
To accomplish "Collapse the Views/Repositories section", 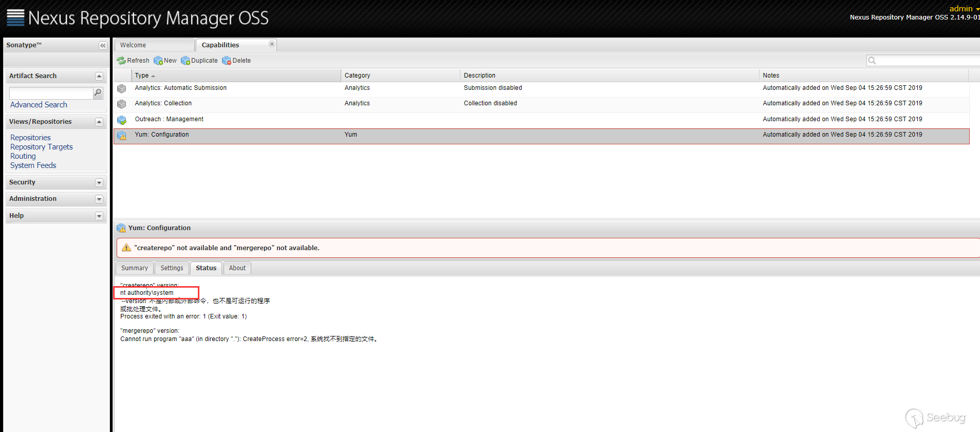I will pos(99,122).
